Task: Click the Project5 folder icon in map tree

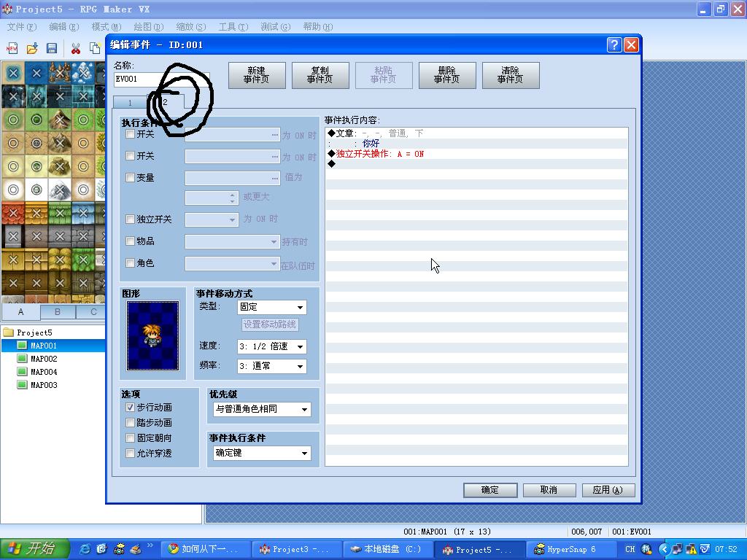Action: (9, 332)
